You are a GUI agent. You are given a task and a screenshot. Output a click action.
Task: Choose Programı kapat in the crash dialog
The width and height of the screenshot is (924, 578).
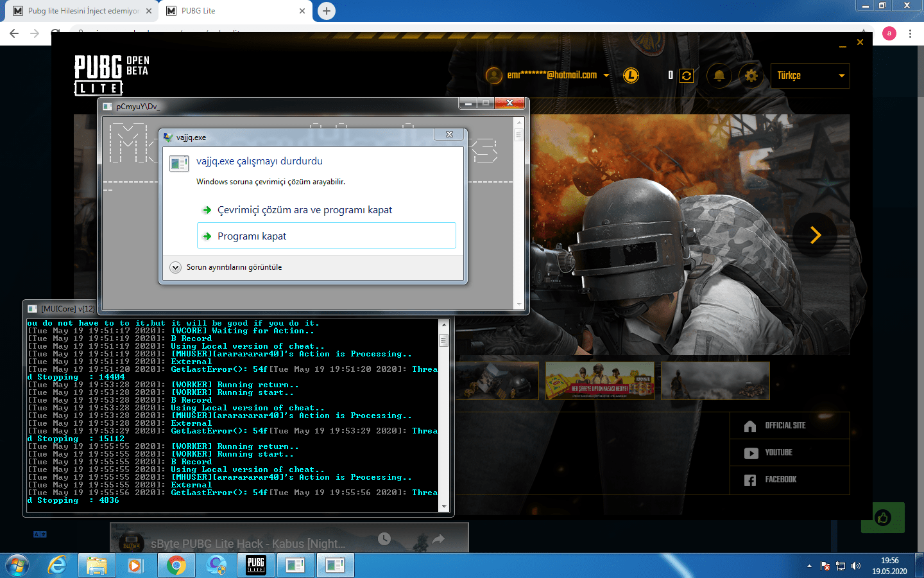tap(327, 236)
